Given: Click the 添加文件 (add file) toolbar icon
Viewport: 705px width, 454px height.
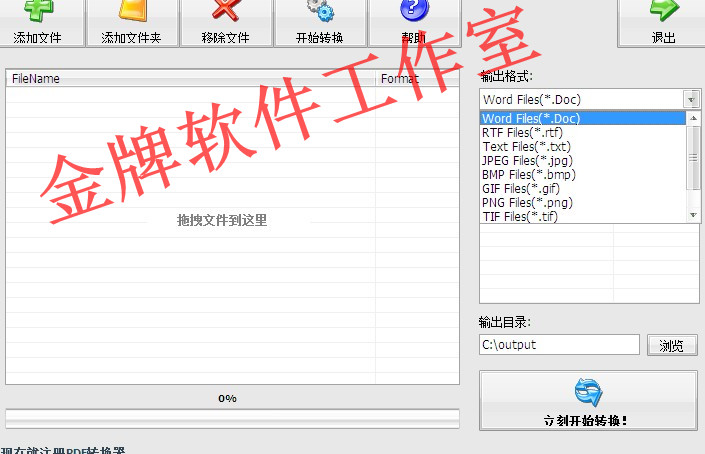Looking at the screenshot, I should (x=38, y=10).
